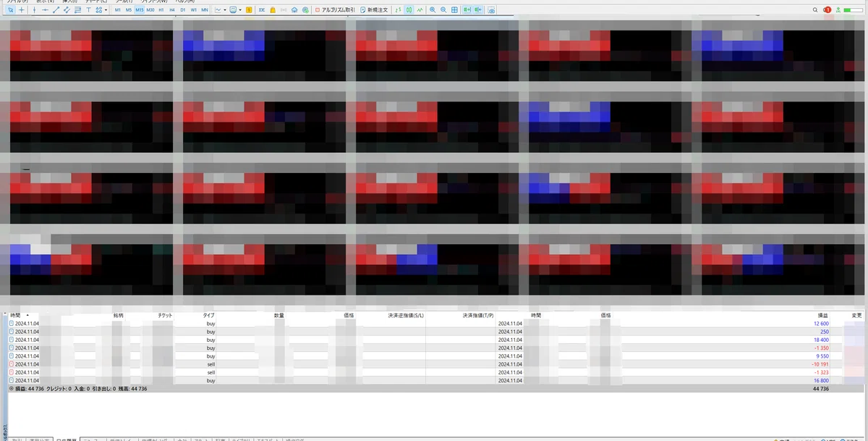Image resolution: width=868 pixels, height=441 pixels.
Task: Select the profit value 250
Action: [824, 332]
